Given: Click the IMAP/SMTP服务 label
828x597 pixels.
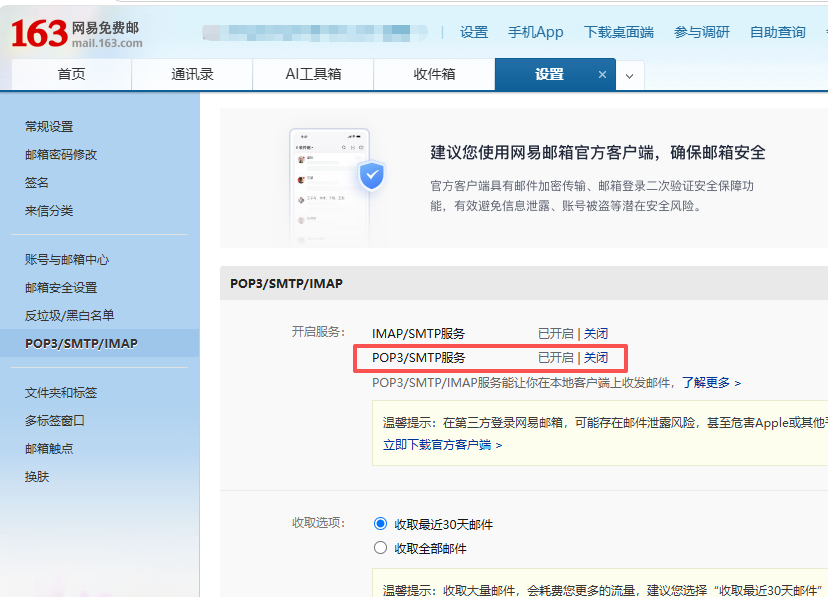Looking at the screenshot, I should 418,334.
